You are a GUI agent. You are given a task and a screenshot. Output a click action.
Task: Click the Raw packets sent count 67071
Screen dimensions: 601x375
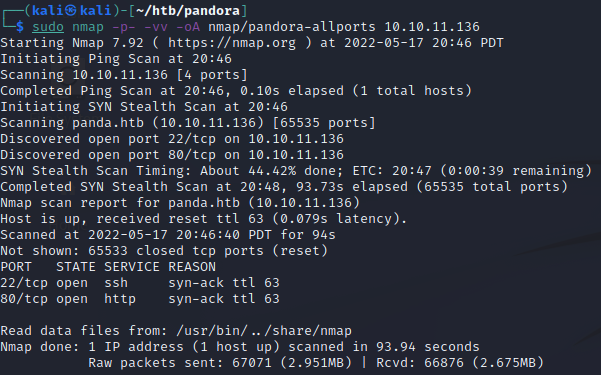252,363
